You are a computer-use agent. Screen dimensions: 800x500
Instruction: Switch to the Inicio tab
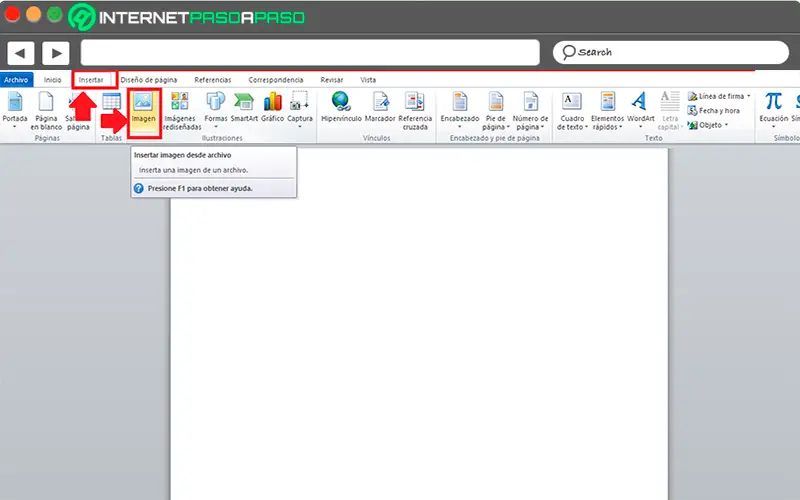point(53,80)
